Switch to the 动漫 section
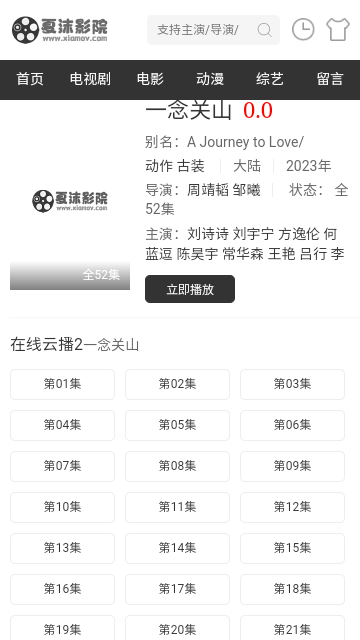 [210, 79]
